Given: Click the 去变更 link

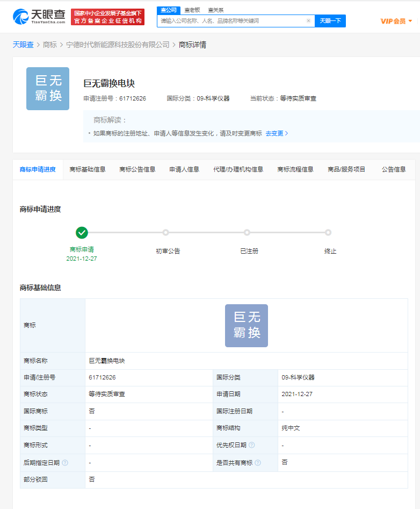Looking at the screenshot, I should pyautogui.click(x=277, y=133).
